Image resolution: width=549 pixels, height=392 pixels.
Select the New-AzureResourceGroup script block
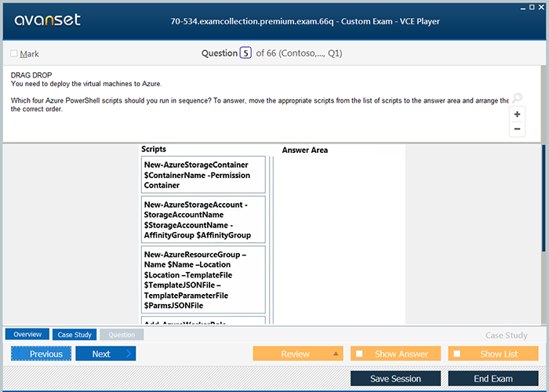click(203, 280)
